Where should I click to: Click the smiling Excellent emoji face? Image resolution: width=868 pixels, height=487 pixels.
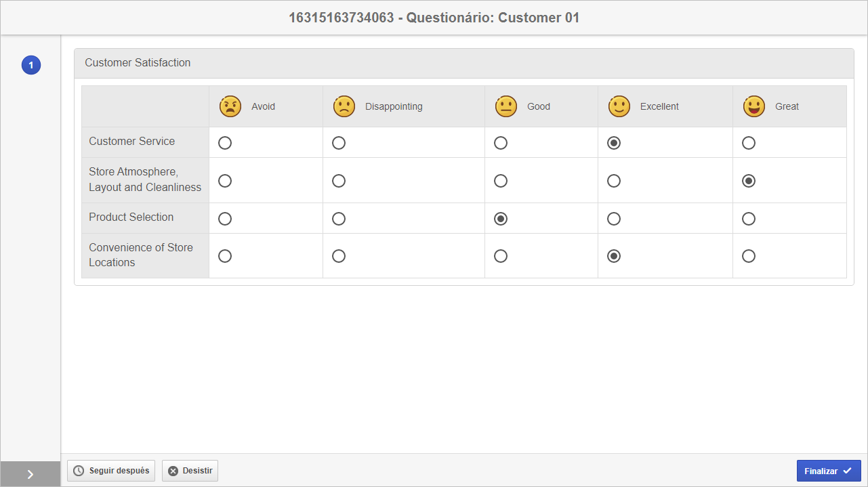click(x=619, y=106)
